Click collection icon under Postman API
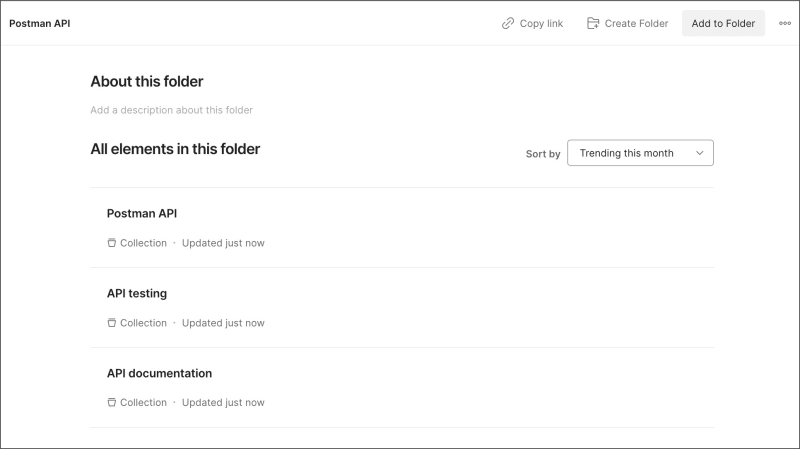 tap(112, 243)
